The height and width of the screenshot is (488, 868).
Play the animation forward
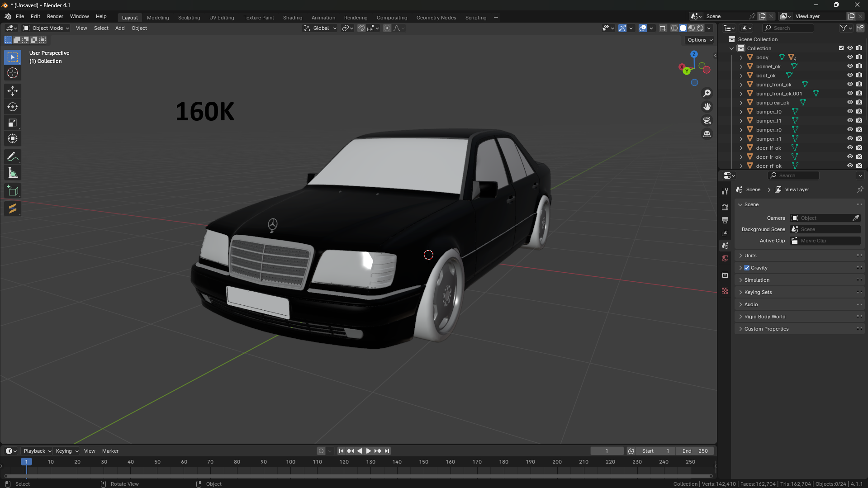[x=368, y=451]
